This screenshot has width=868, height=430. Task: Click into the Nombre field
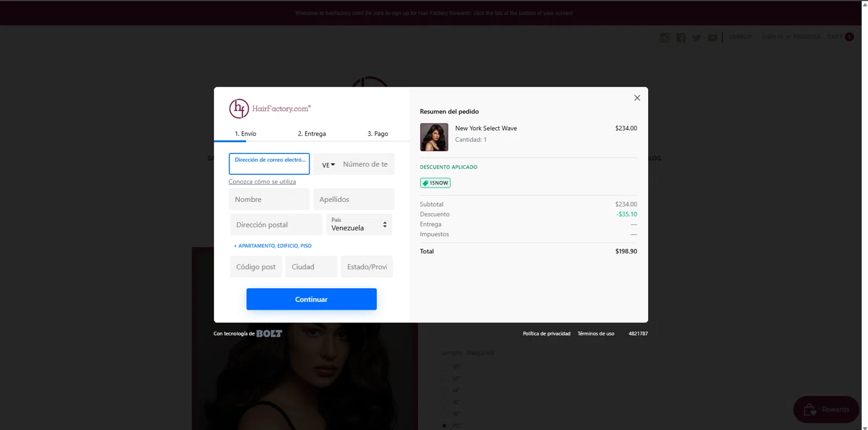pyautogui.click(x=269, y=199)
